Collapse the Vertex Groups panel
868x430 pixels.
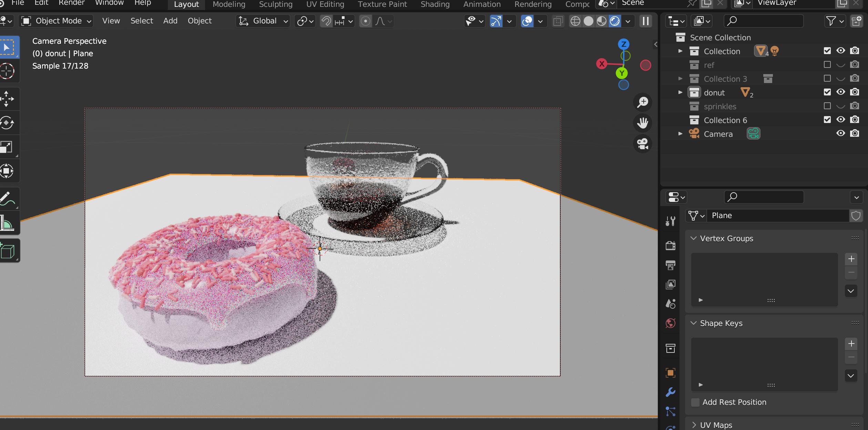[x=693, y=238]
